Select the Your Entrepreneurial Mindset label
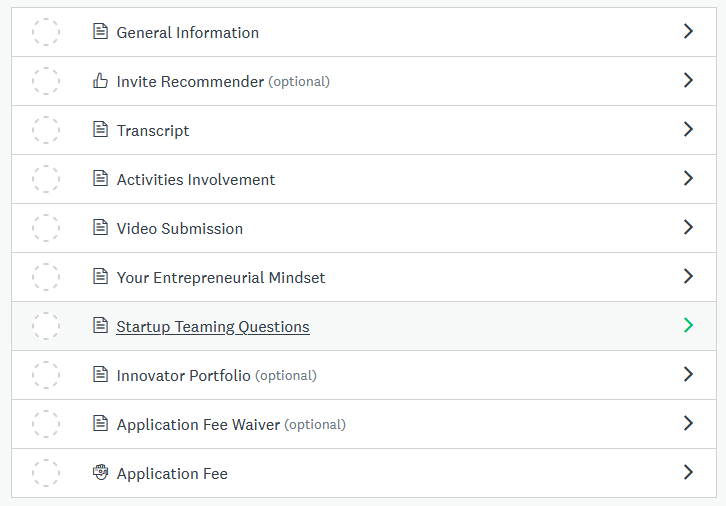This screenshot has width=726, height=506. [x=221, y=278]
